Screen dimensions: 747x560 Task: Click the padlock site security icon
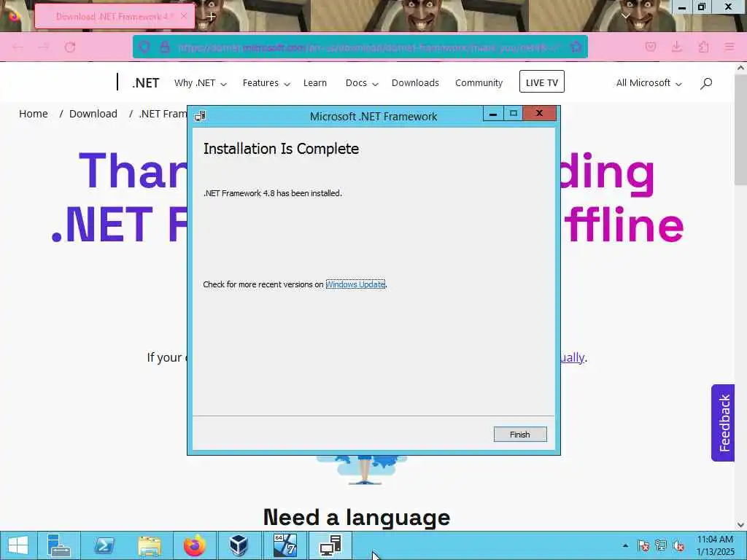[165, 47]
